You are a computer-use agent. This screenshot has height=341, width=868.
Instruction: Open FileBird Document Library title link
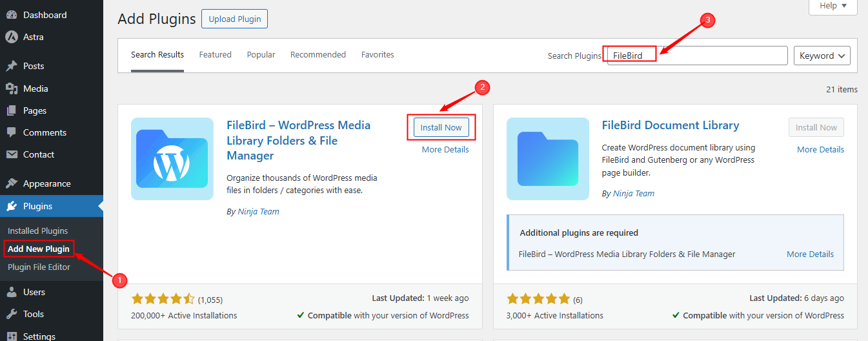coord(671,125)
